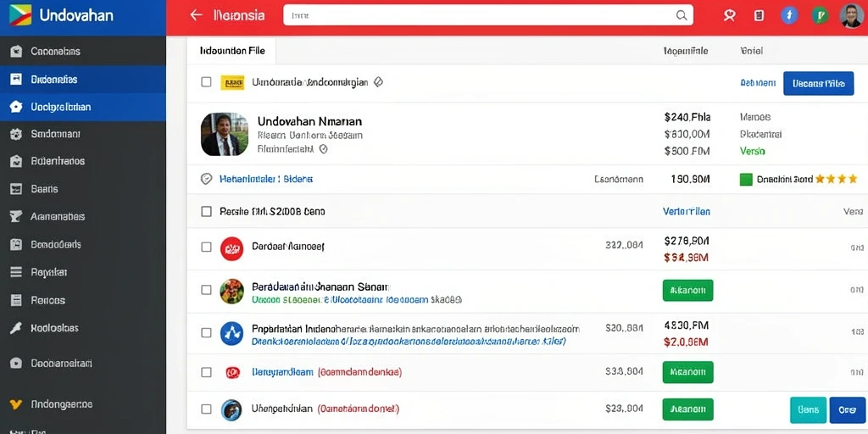Click the round icon of Uhengetkinlan row
868x434 pixels.
[x=231, y=409]
